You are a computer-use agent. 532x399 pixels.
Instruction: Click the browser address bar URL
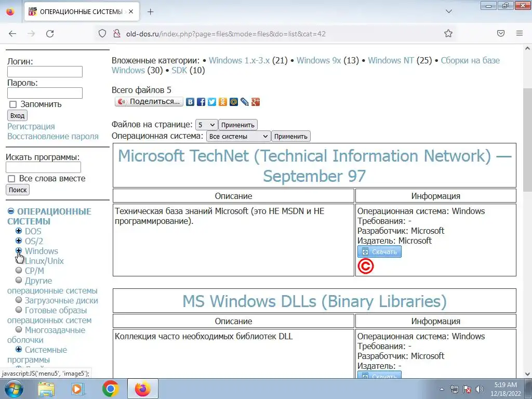[x=225, y=34]
